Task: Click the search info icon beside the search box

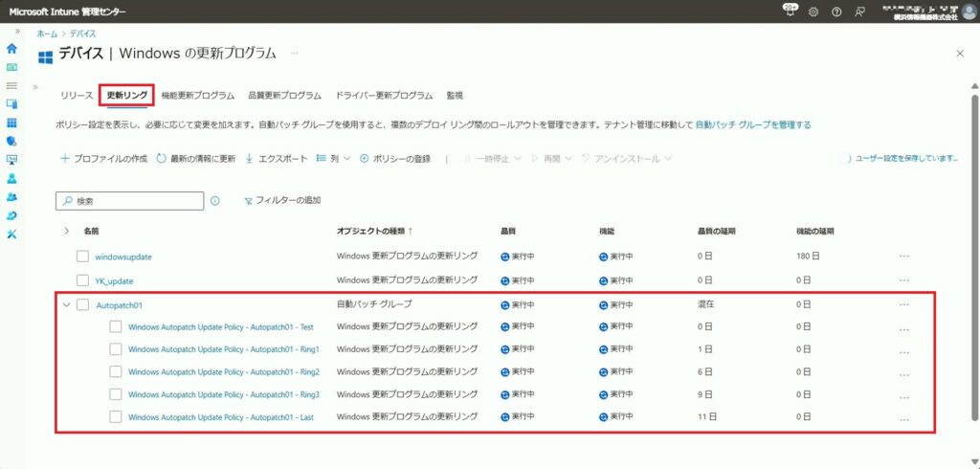Action: tap(215, 201)
